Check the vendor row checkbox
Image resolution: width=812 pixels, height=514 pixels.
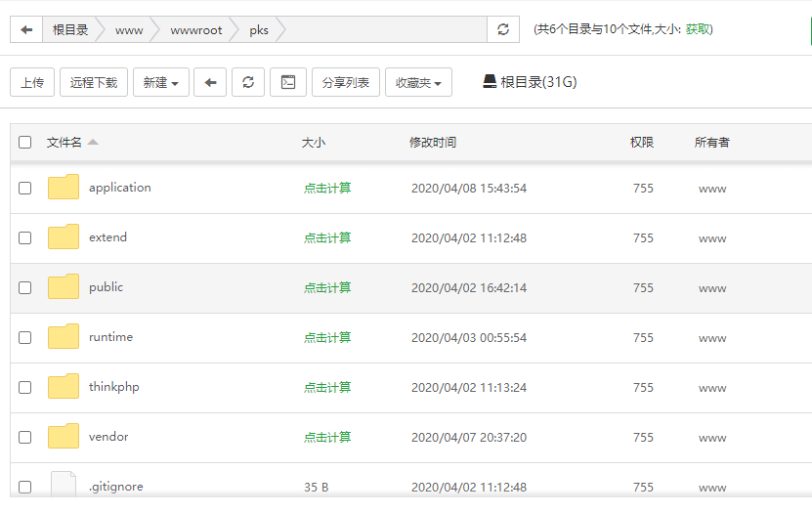pos(24,438)
